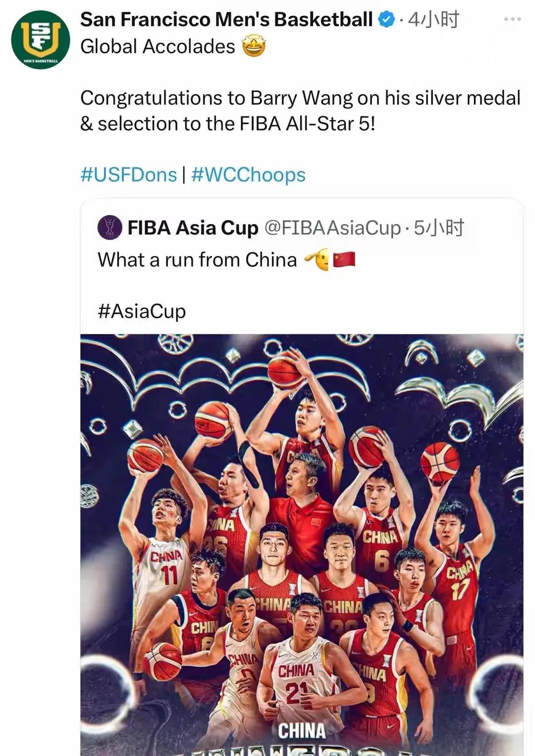Image resolution: width=535 pixels, height=756 pixels.
Task: Open the FIBA Asia Cup display name
Action: coord(193,228)
